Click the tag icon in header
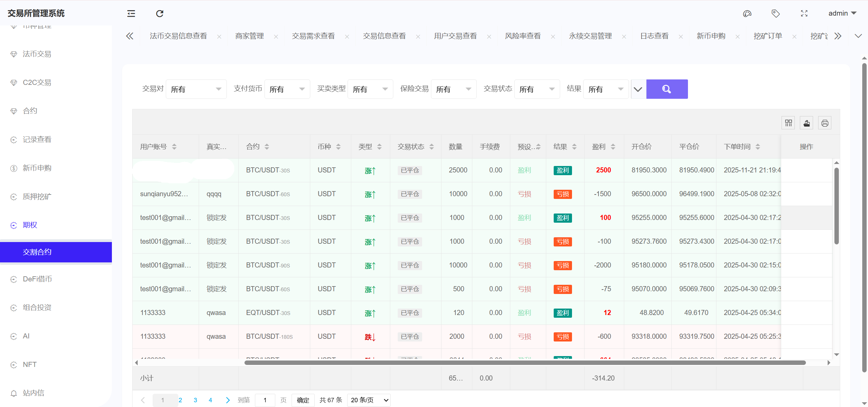868x407 pixels. (775, 14)
